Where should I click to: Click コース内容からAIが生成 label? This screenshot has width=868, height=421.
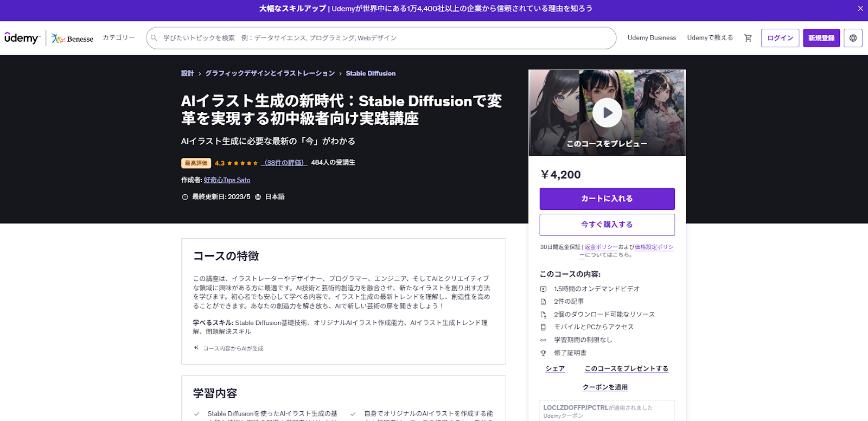click(233, 348)
